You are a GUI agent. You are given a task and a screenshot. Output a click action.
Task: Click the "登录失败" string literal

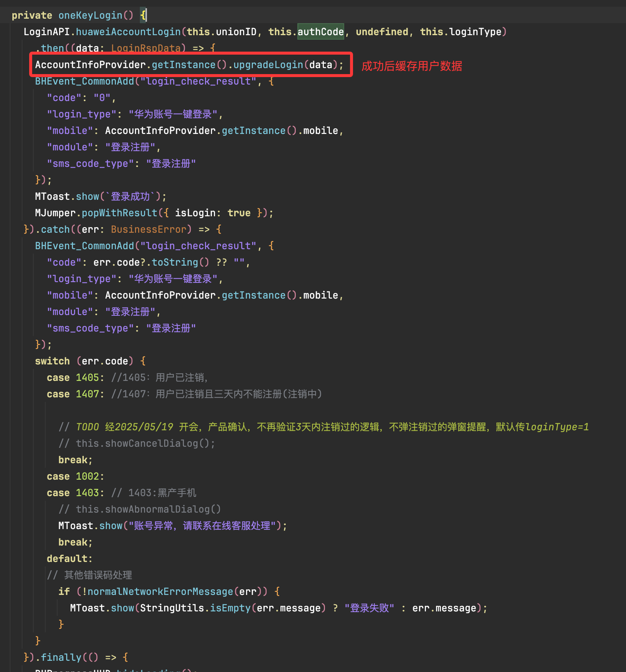(369, 608)
